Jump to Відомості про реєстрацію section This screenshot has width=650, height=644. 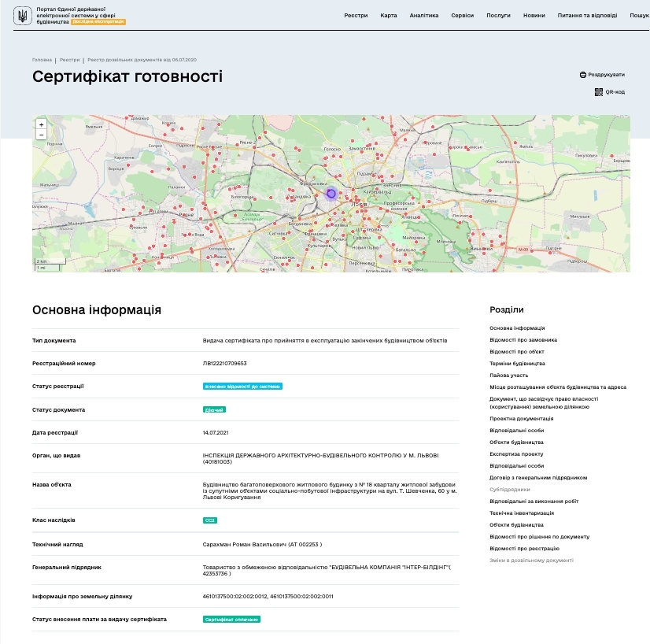(524, 549)
